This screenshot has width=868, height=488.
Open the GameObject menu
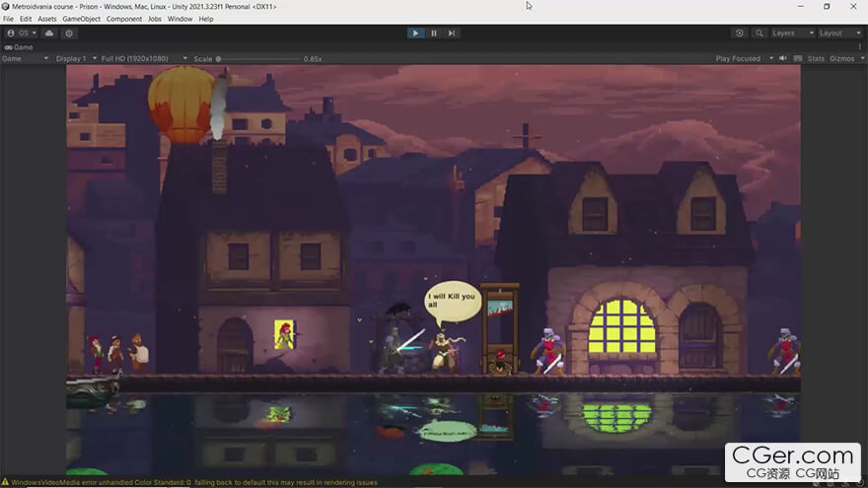(81, 19)
